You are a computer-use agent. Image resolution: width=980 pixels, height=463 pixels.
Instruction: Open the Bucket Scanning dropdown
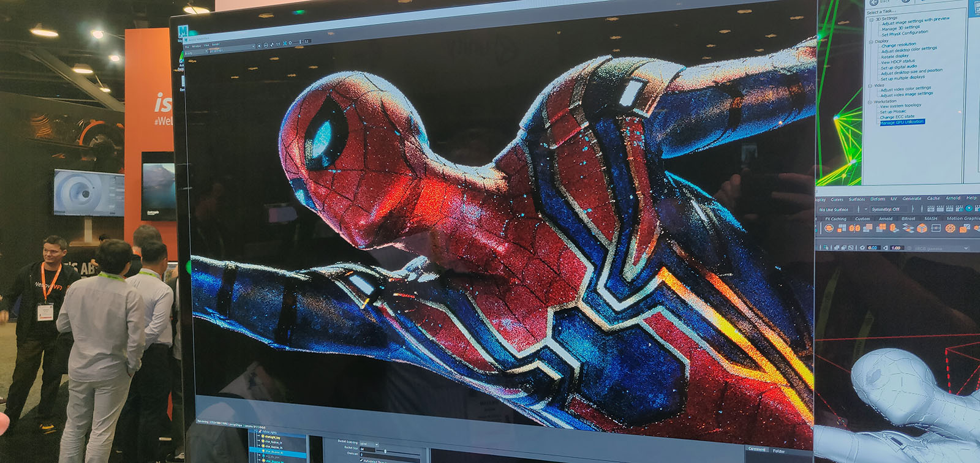coord(369,443)
